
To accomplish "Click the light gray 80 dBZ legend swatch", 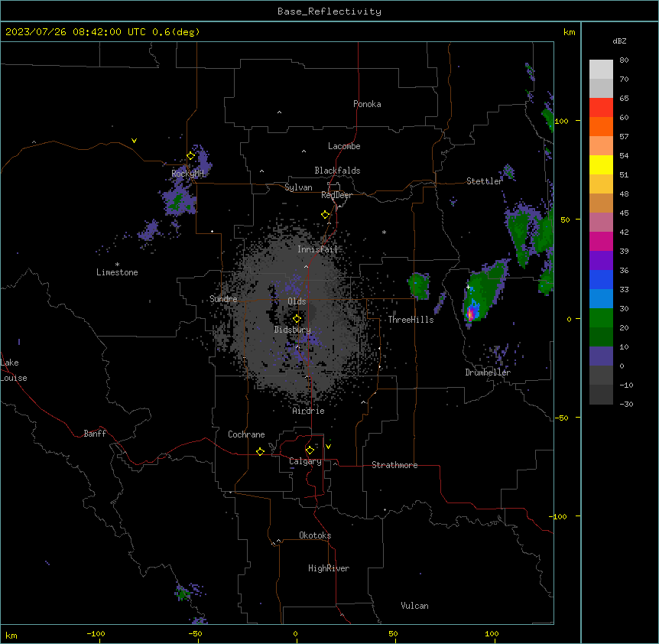I will (x=601, y=70).
